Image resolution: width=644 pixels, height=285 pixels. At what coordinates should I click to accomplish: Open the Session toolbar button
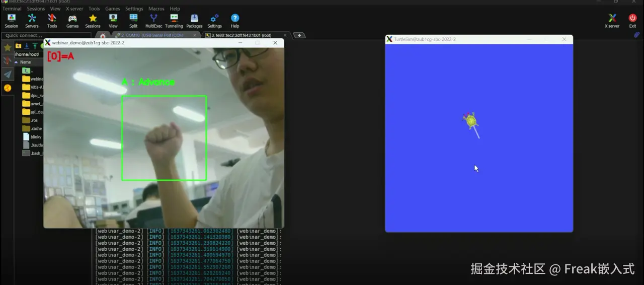[x=11, y=21]
